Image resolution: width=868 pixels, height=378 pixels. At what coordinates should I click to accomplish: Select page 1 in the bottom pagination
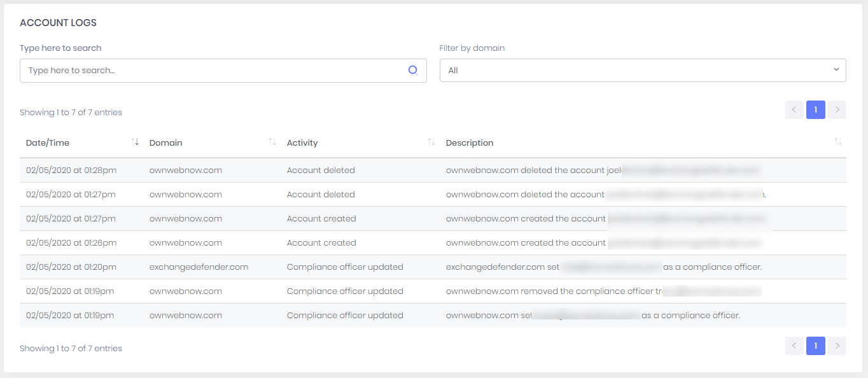coord(815,346)
